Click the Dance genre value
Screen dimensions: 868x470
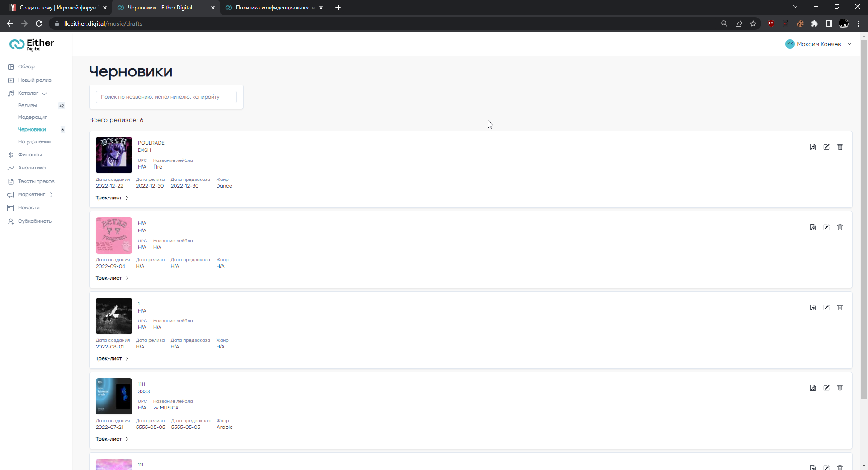pyautogui.click(x=224, y=186)
